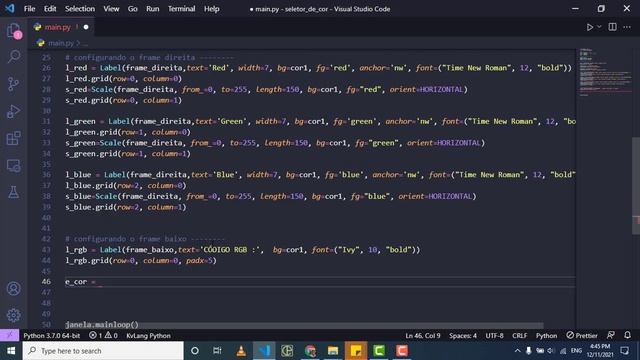Run Python file with play button
This screenshot has height=360, width=640.
coord(590,27)
